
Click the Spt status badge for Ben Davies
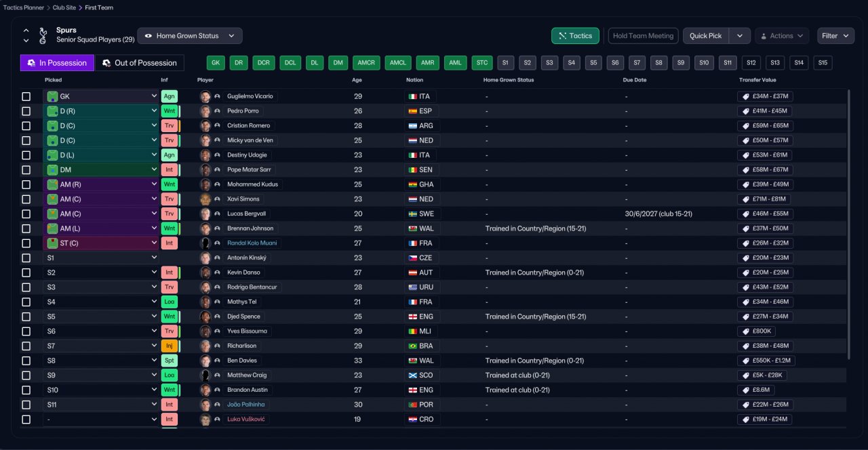[x=170, y=361]
